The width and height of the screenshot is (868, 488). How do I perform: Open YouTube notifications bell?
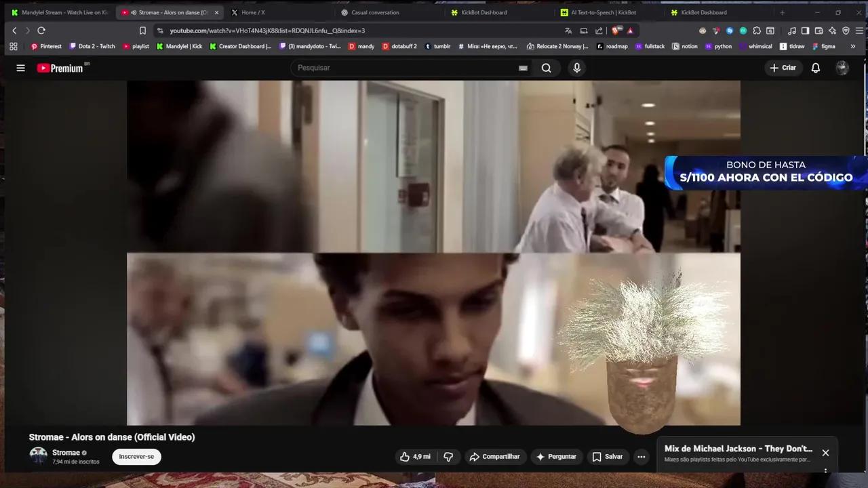click(816, 68)
